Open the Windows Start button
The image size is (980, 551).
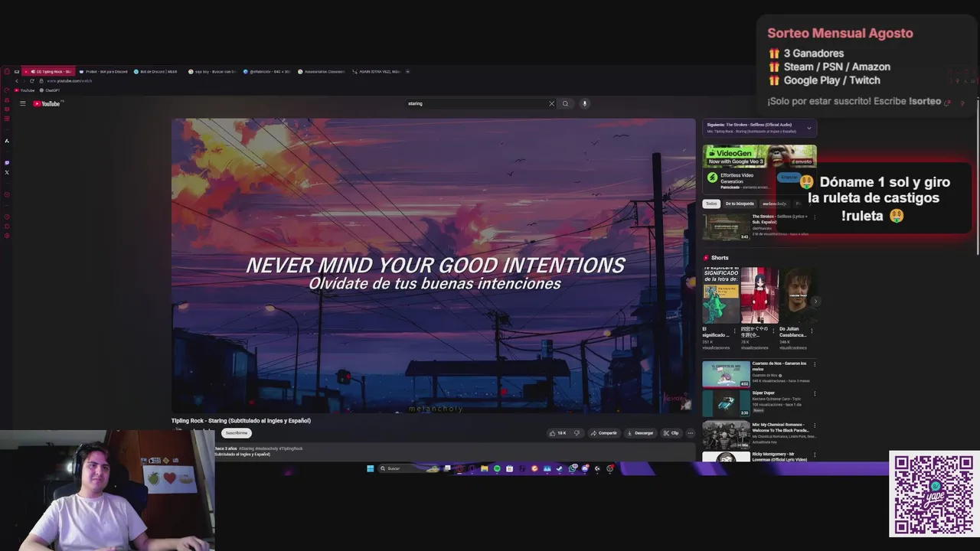(370, 468)
